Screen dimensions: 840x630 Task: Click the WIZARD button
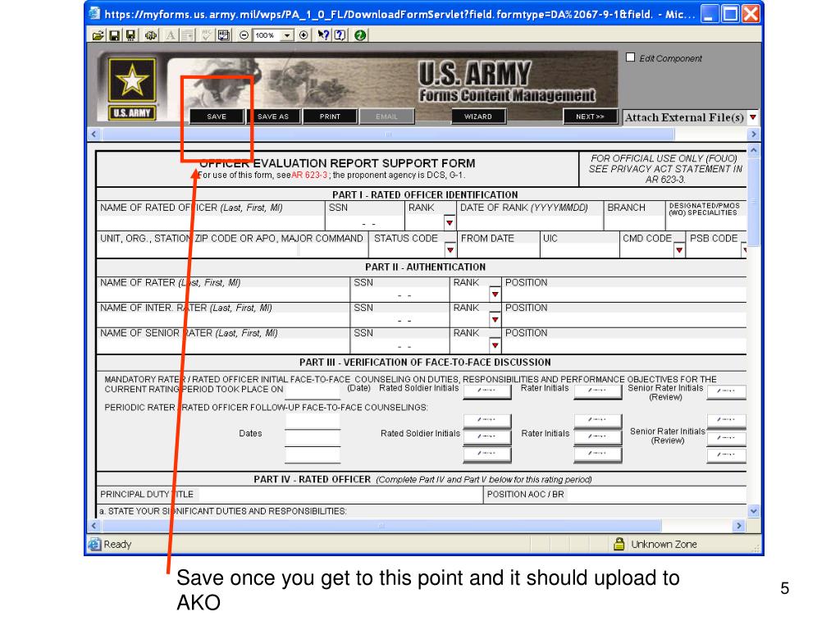(x=478, y=116)
